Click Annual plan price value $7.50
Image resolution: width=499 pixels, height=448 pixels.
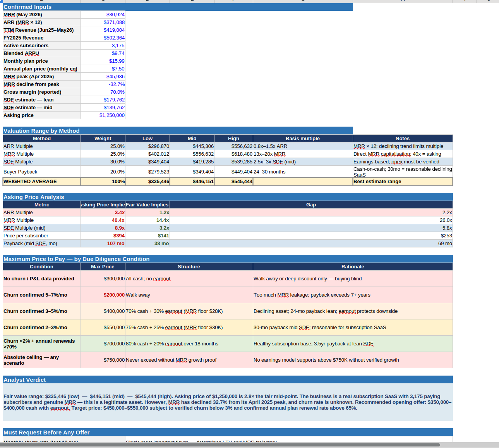103,69
